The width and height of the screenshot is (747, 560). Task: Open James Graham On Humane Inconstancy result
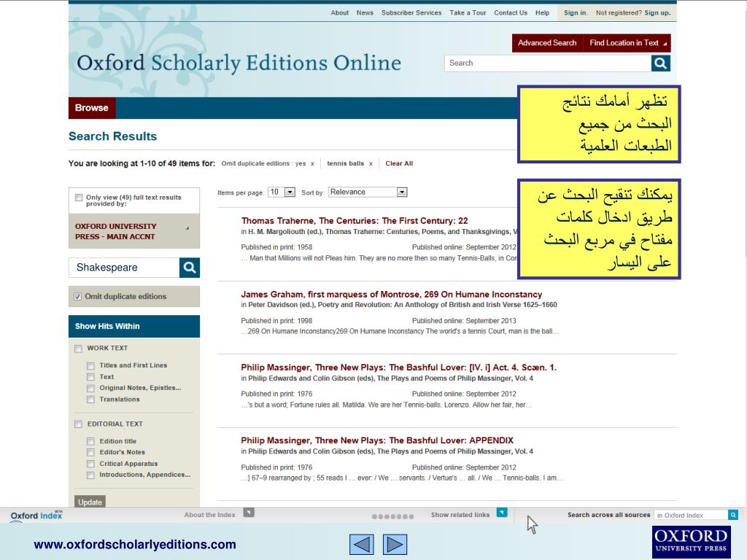click(392, 295)
